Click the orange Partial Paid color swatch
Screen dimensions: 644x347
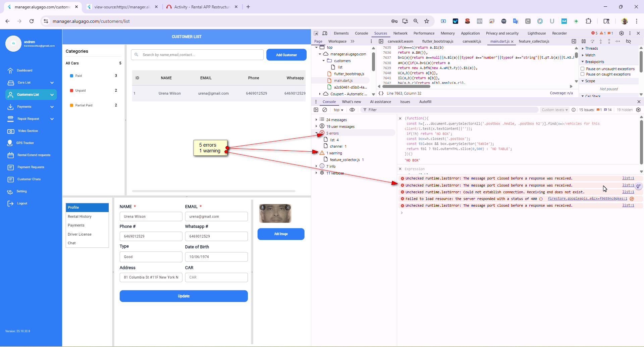click(x=71, y=105)
